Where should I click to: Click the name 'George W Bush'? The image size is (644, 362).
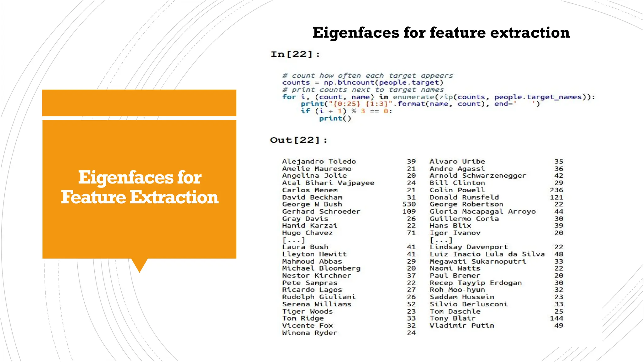click(x=312, y=204)
